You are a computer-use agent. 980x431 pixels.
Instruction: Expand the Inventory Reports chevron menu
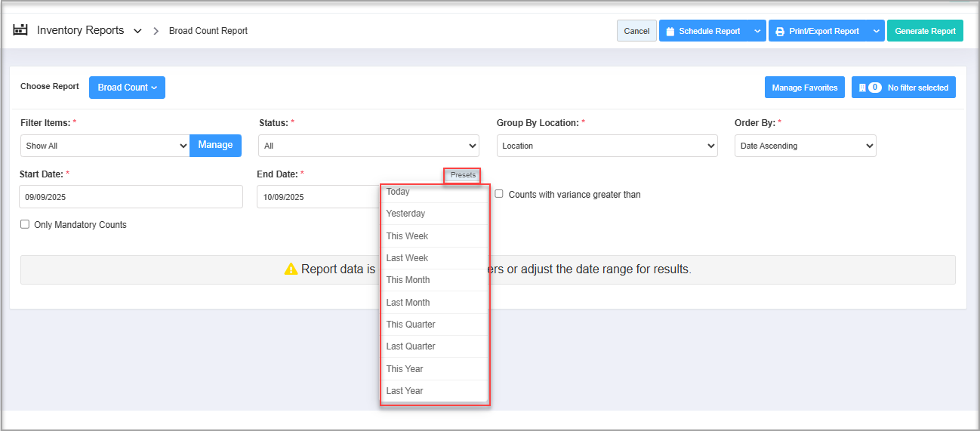137,32
